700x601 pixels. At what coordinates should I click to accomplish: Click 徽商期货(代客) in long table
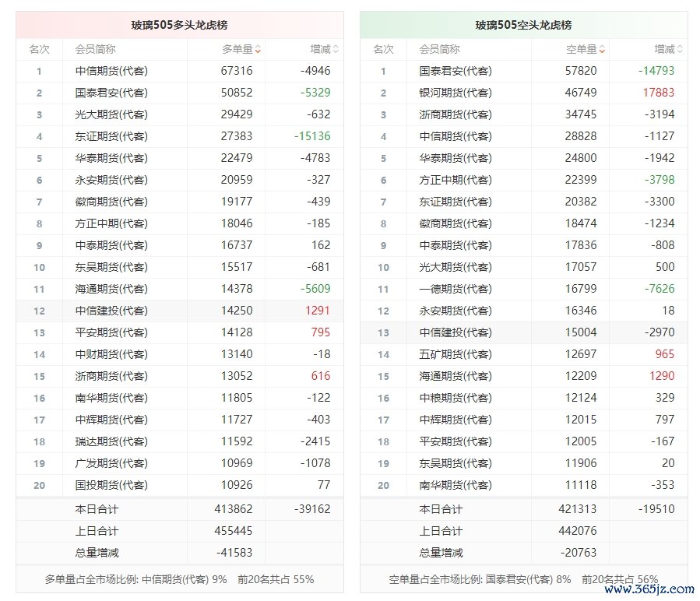pos(111,202)
